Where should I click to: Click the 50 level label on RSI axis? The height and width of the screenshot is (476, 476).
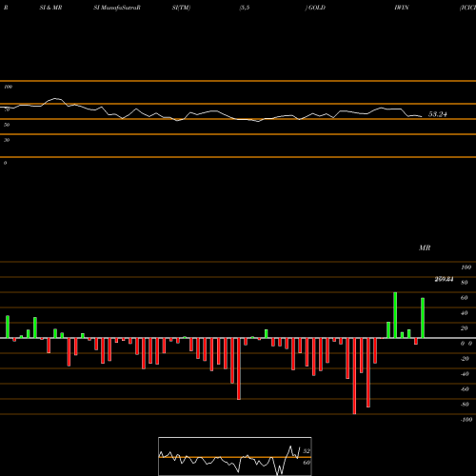(x=7, y=125)
